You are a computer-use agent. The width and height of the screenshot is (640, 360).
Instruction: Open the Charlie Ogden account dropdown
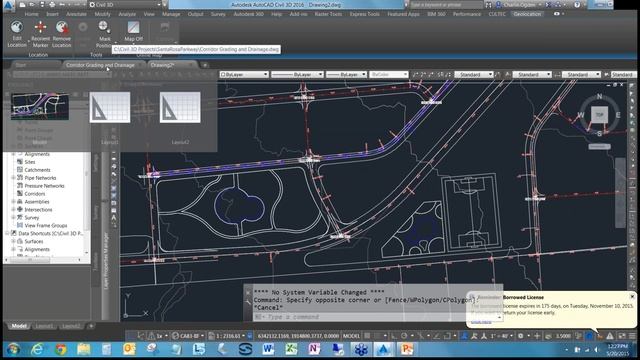click(520, 5)
